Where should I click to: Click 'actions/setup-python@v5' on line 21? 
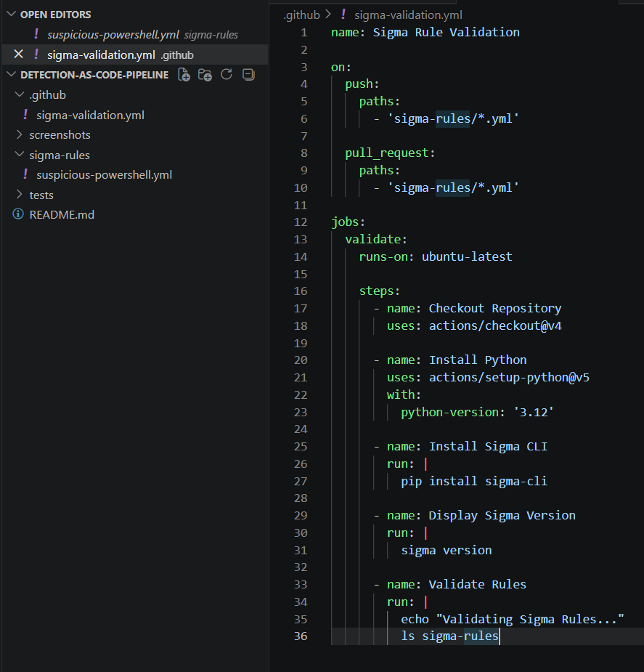click(x=509, y=378)
